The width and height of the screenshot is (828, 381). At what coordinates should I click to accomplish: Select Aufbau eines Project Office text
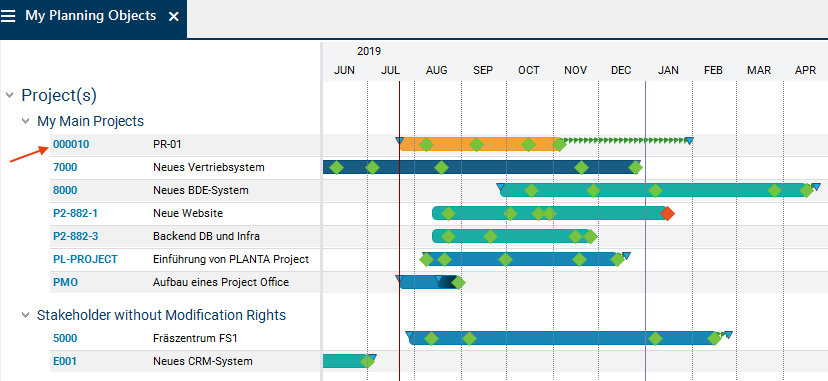pyautogui.click(x=221, y=282)
